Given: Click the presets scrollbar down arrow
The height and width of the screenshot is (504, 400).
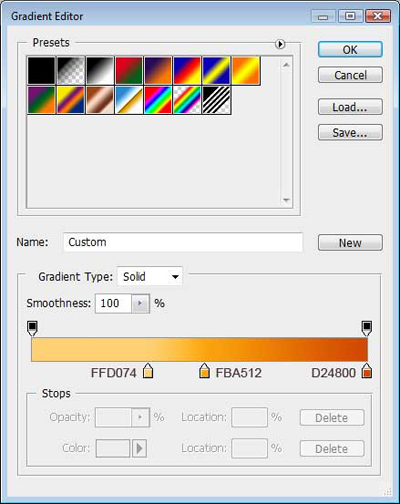Looking at the screenshot, I should click(x=286, y=200).
